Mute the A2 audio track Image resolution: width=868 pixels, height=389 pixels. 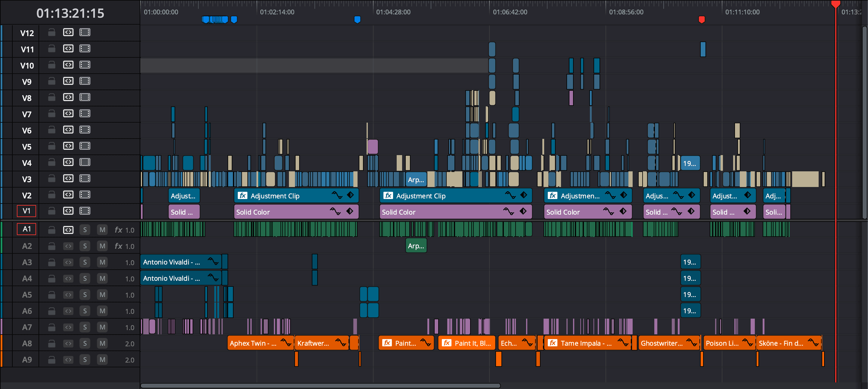[102, 246]
